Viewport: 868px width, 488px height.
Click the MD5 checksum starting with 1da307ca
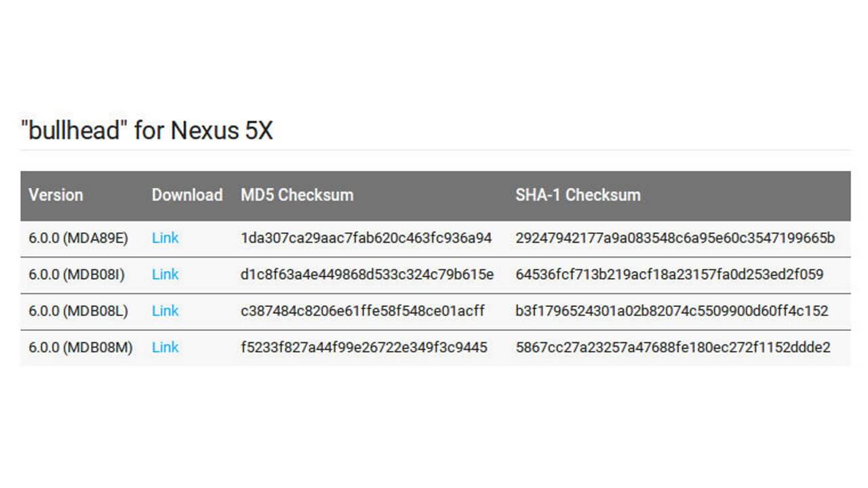[x=366, y=238]
